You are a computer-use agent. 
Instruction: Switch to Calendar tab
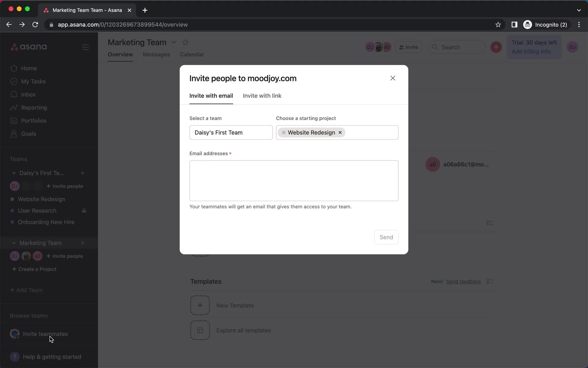tap(192, 55)
